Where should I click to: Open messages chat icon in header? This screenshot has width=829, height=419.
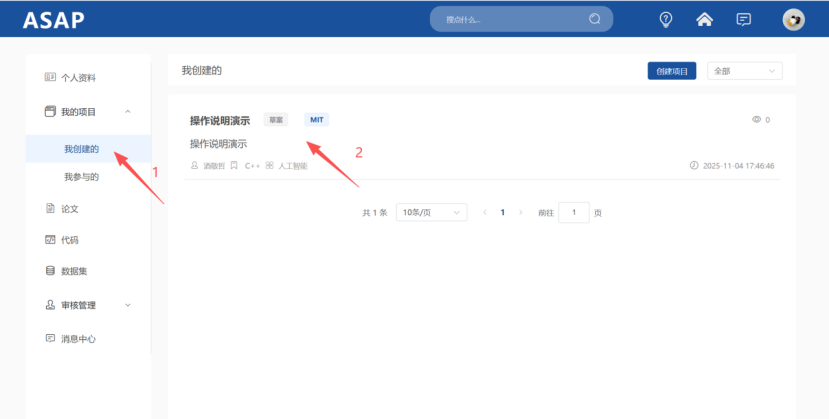[x=743, y=19]
